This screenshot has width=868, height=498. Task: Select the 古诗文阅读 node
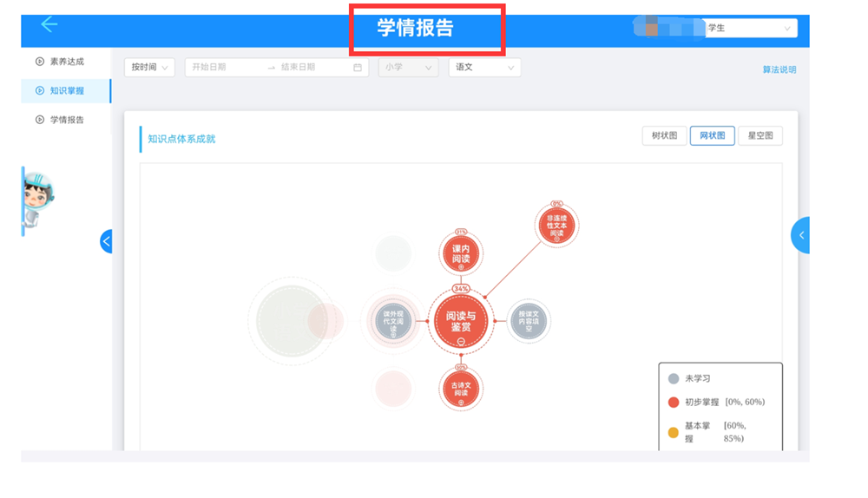coord(461,389)
